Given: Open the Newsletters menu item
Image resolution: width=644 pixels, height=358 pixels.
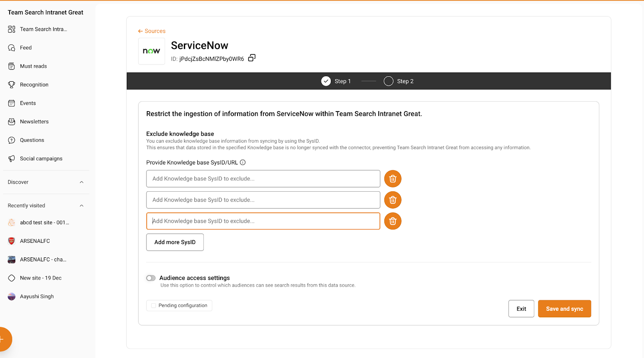Looking at the screenshot, I should click(34, 122).
